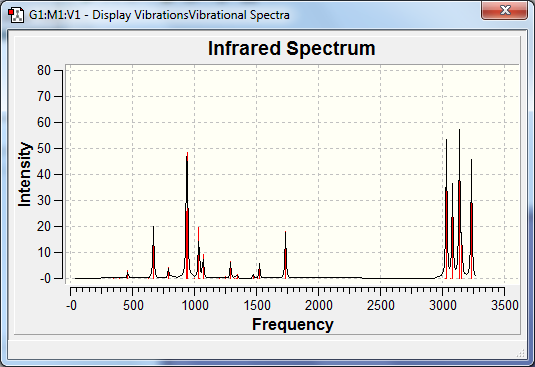Select the tallest peak near 3140 frequency
Viewport: 535px width, 367px height.
[x=460, y=204]
